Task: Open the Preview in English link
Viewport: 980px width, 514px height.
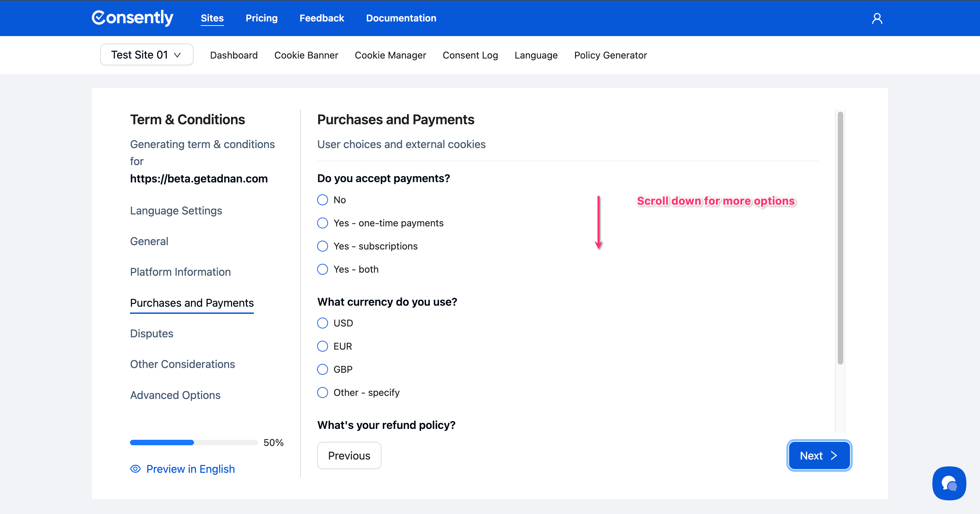Action: tap(190, 469)
